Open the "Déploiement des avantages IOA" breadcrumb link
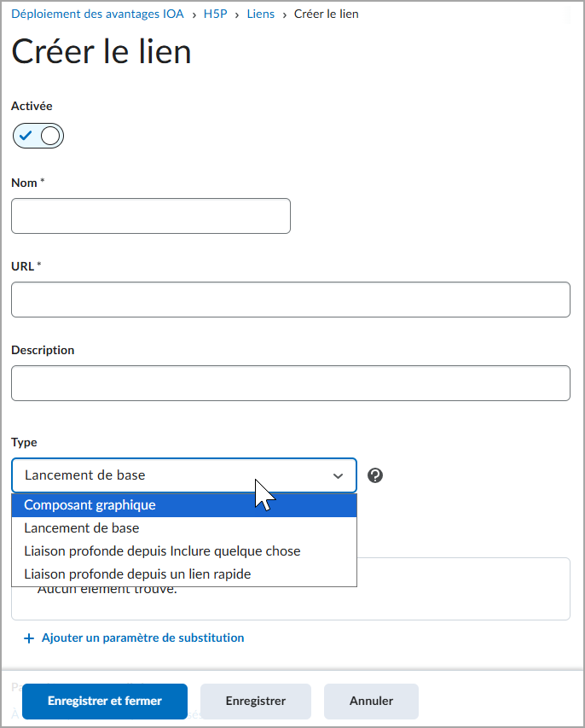 tap(97, 14)
